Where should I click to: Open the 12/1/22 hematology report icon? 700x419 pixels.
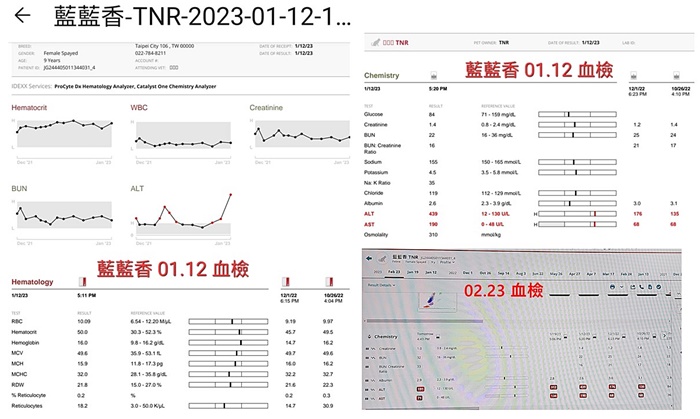point(286,282)
